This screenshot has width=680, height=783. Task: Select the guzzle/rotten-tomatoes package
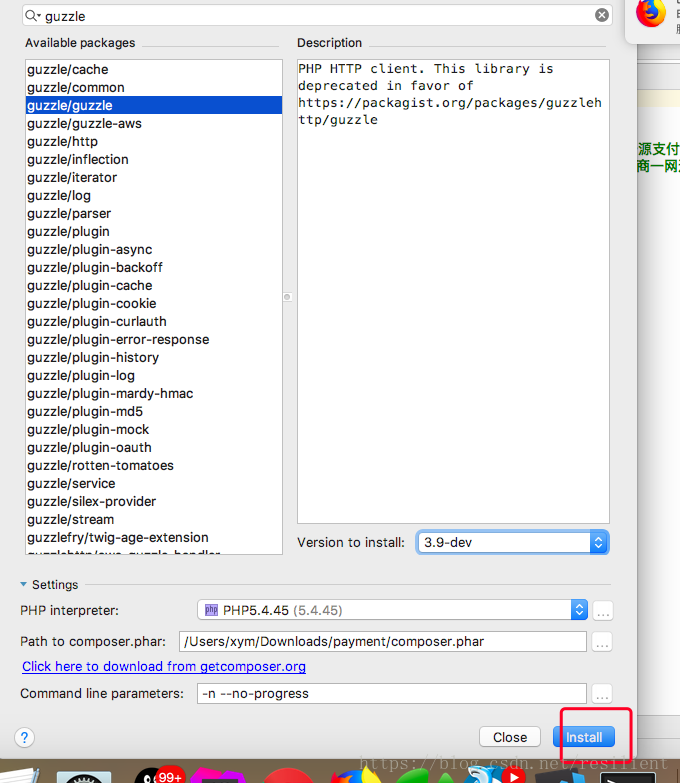154,465
